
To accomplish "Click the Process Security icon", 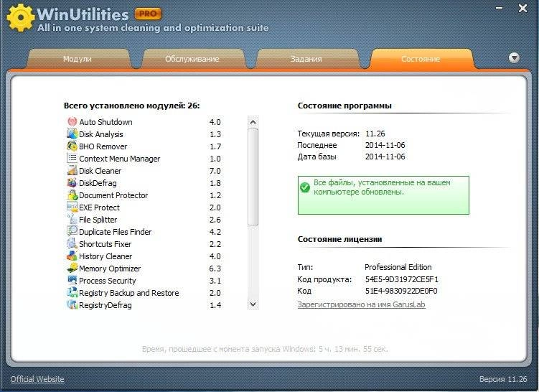I will click(72, 280).
